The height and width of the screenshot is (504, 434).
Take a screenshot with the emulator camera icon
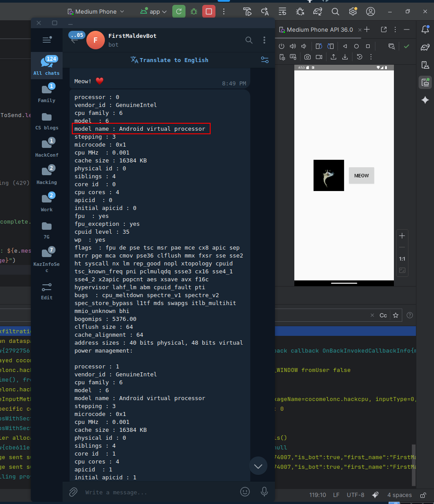pyautogui.click(x=307, y=56)
